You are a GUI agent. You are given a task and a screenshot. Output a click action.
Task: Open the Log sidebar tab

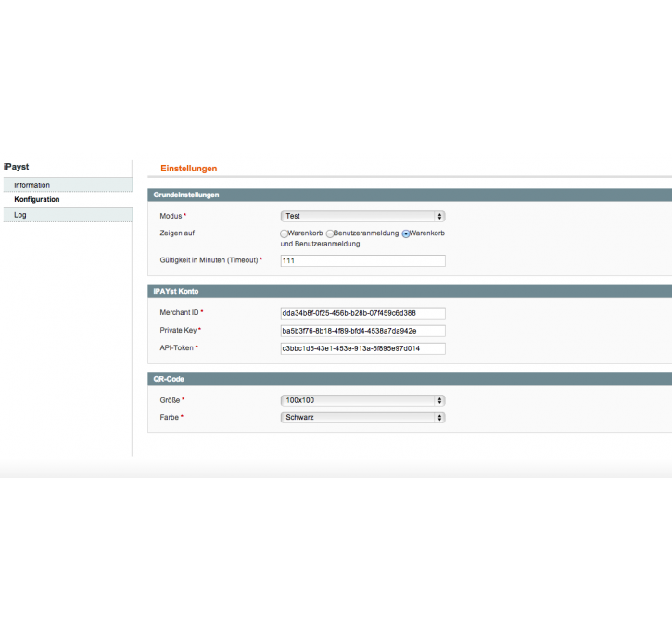pos(69,215)
